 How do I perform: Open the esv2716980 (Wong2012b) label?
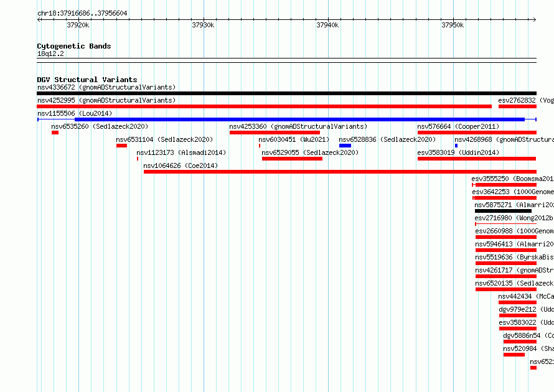coord(514,218)
